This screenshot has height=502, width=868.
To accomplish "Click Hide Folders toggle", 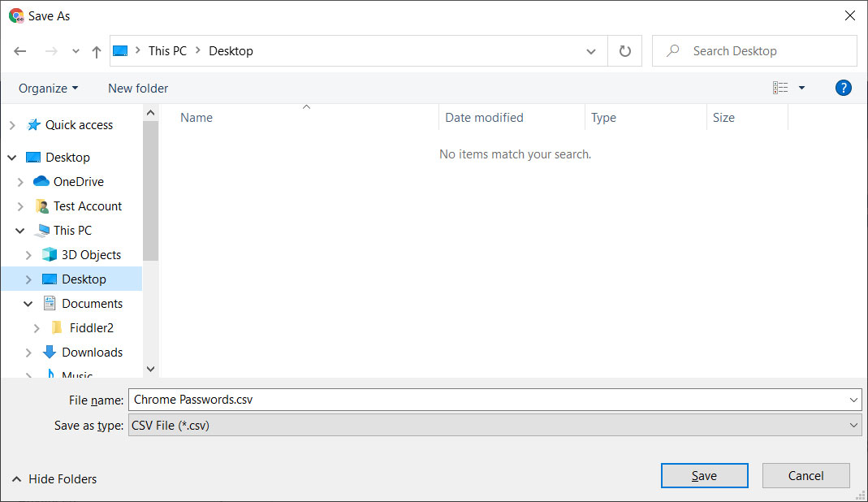I will pos(54,479).
